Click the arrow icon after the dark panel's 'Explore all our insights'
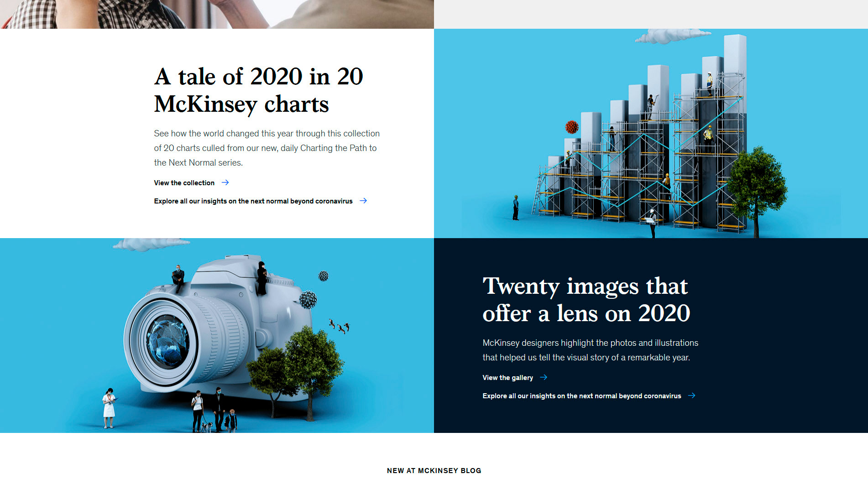The image size is (868, 479). click(692, 396)
